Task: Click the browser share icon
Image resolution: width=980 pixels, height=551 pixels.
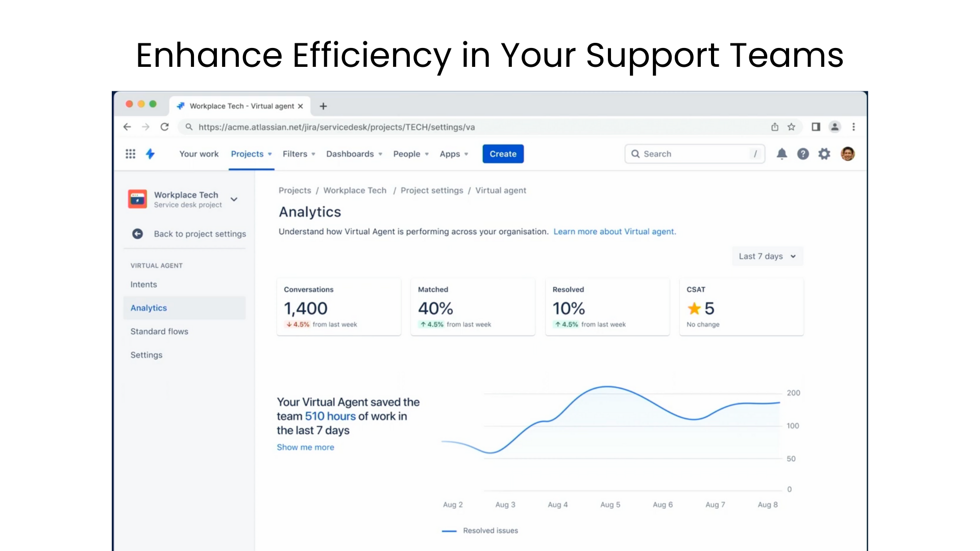Action: click(x=775, y=127)
